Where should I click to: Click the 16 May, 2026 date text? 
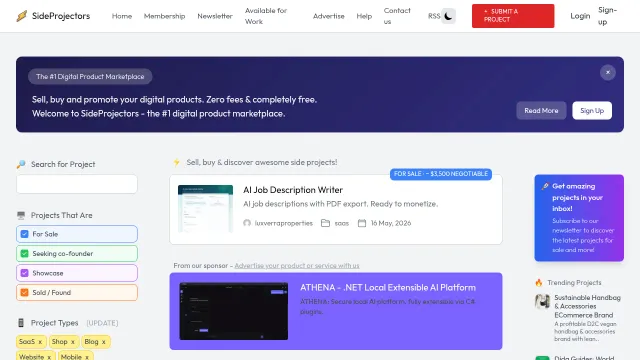point(391,223)
